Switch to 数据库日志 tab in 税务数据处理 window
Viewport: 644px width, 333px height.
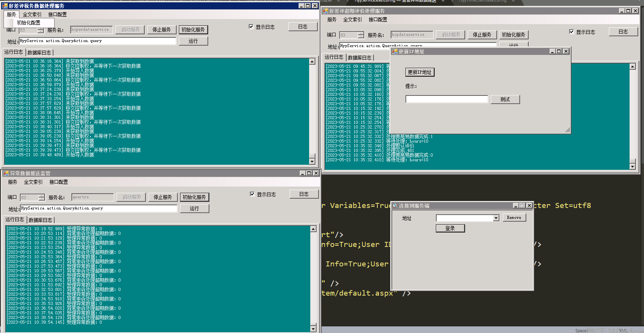coord(39,53)
